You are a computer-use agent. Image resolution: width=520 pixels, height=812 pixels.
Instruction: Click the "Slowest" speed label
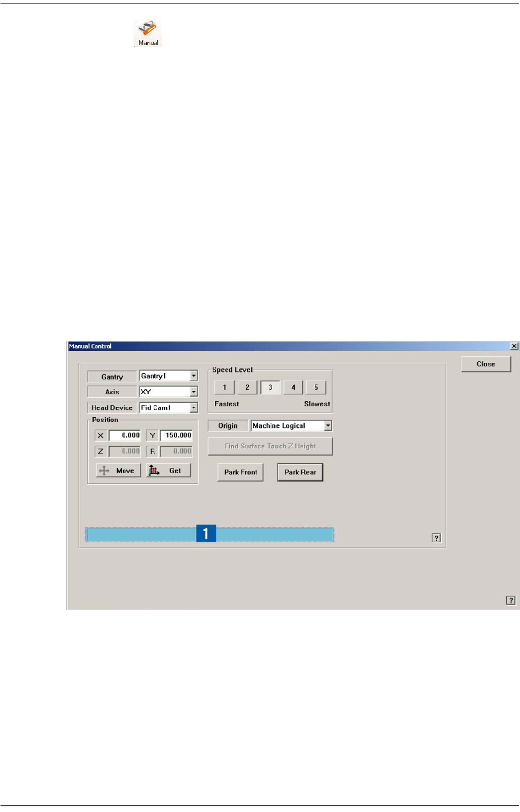(317, 404)
